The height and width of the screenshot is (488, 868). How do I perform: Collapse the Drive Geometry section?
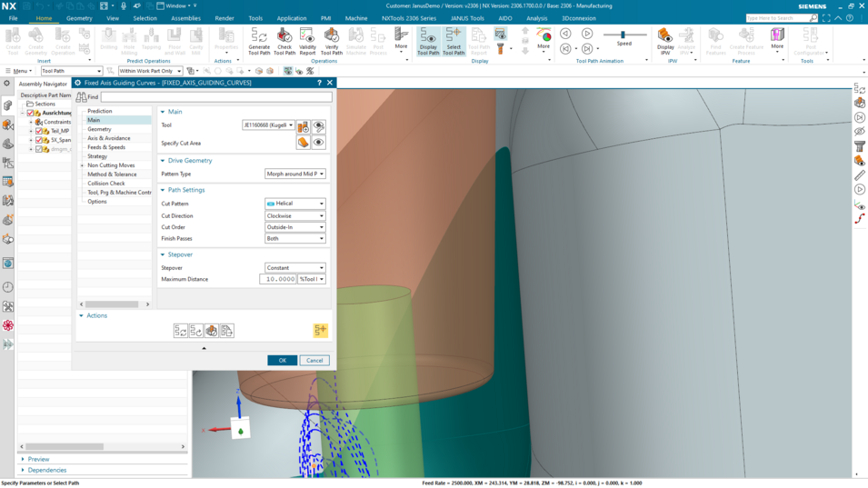click(163, 161)
